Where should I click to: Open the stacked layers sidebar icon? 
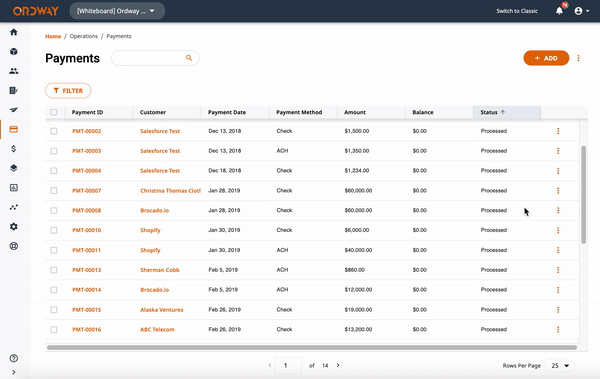click(14, 168)
